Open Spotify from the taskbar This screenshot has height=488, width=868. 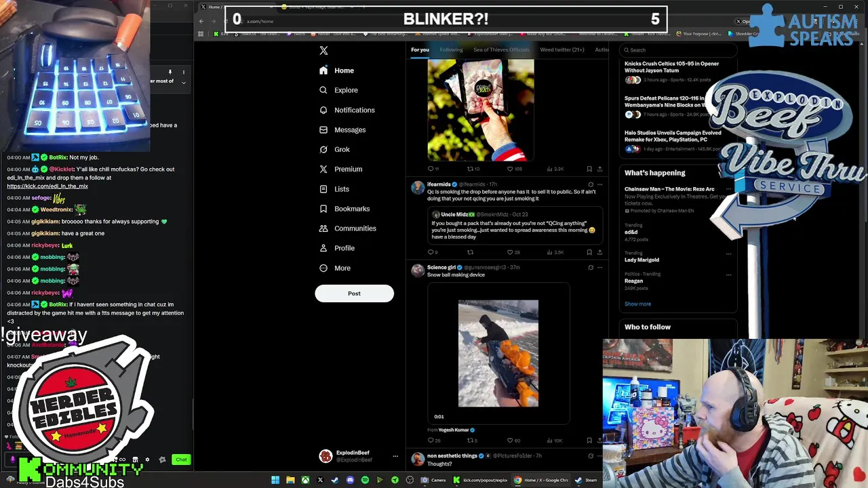[365, 481]
